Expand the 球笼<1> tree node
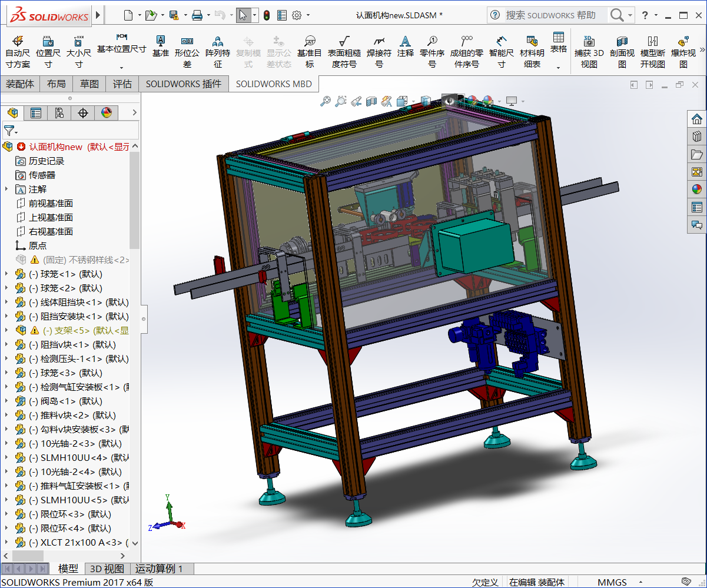The image size is (707, 588). tap(6, 274)
